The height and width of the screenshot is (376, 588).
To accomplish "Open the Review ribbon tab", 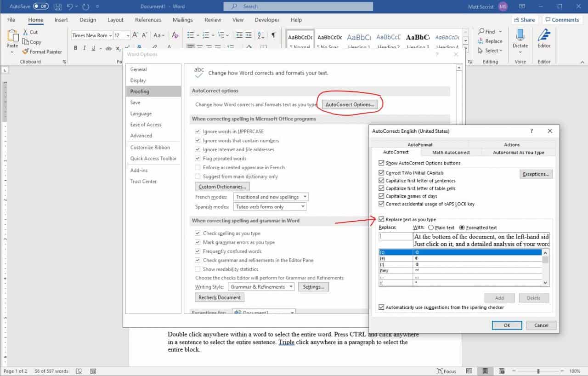I will pyautogui.click(x=212, y=20).
